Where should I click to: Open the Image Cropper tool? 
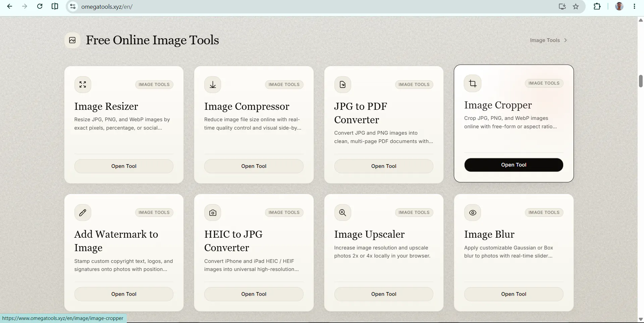pyautogui.click(x=514, y=165)
